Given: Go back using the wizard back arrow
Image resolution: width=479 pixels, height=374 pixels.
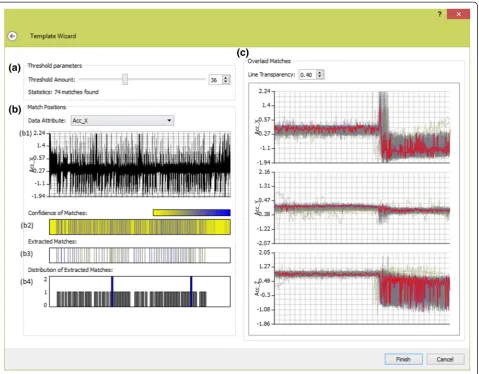Looking at the screenshot, I should pos(12,36).
